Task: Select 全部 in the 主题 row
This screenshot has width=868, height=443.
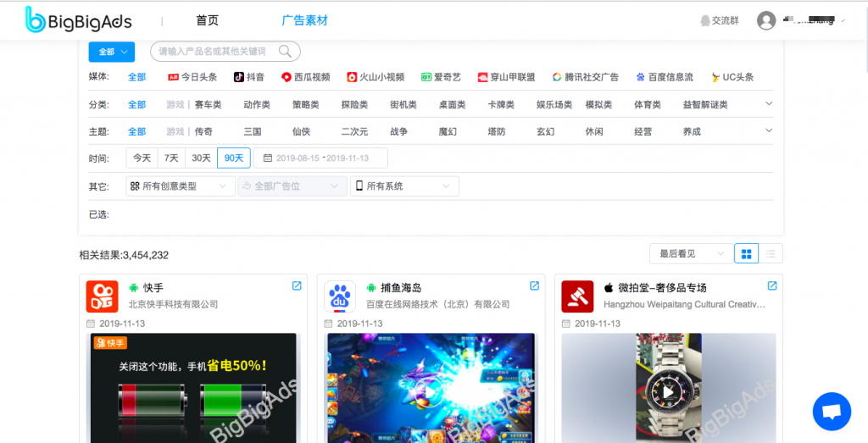Action: click(x=136, y=131)
